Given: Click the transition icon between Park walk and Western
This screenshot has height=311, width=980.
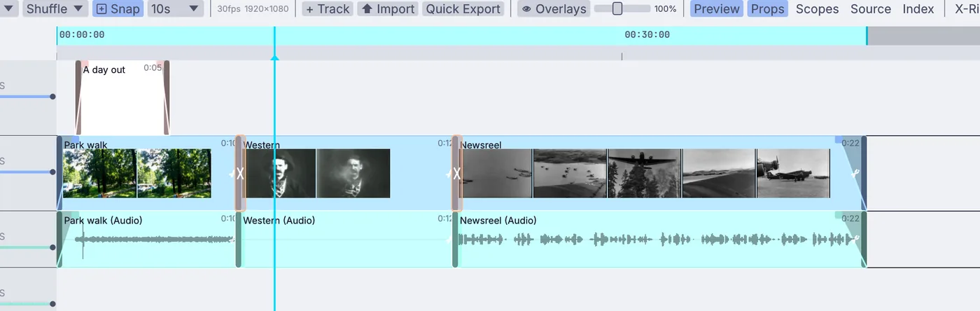Looking at the screenshot, I should 240,174.
